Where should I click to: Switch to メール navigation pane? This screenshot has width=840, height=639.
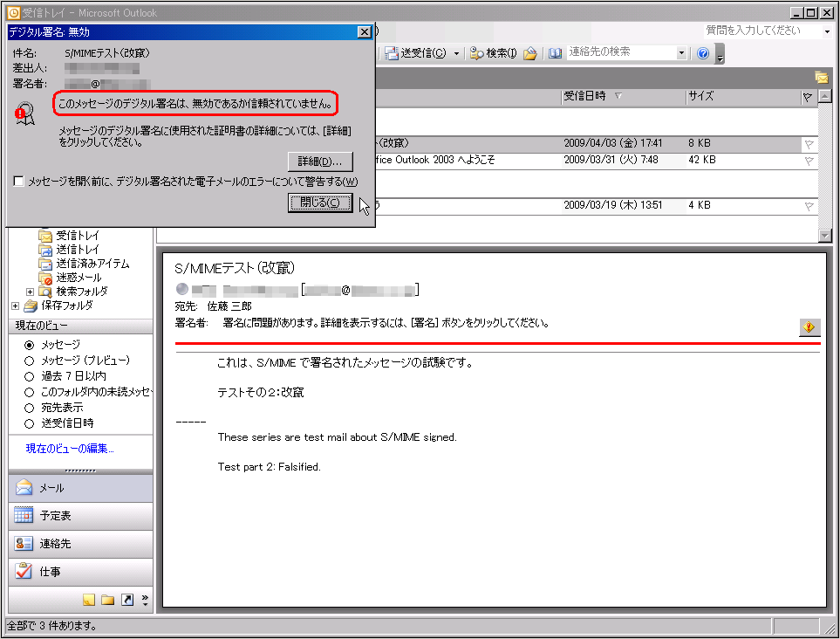click(x=80, y=488)
